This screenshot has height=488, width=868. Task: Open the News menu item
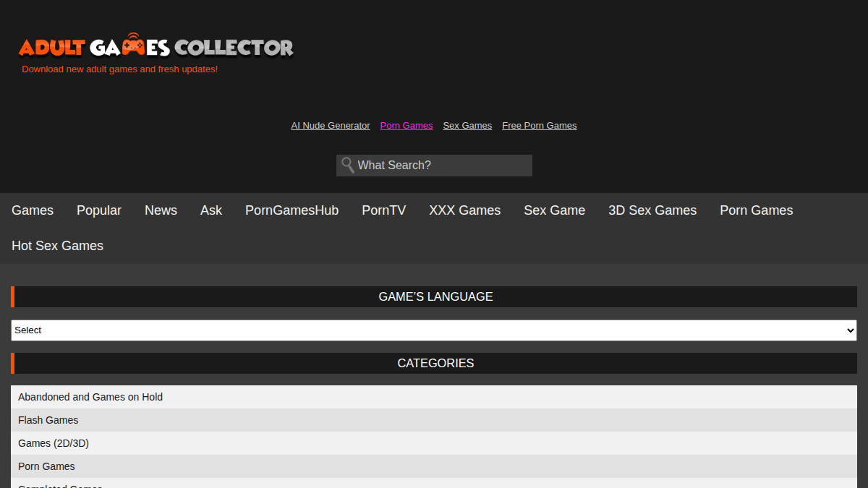161,210
